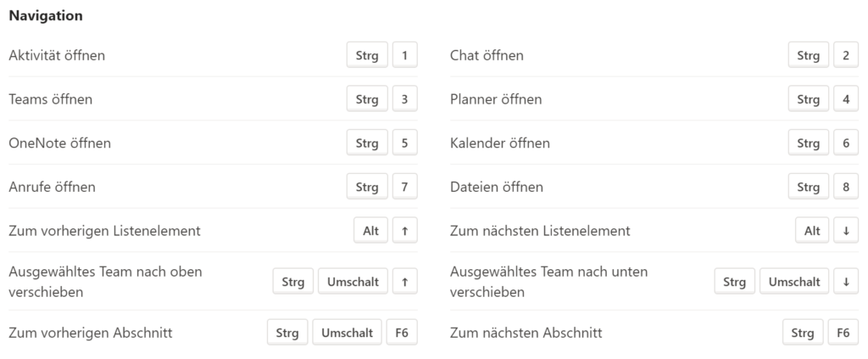Click the F6 key for vorherigen Abschnitt
868x359 pixels.
tap(402, 333)
